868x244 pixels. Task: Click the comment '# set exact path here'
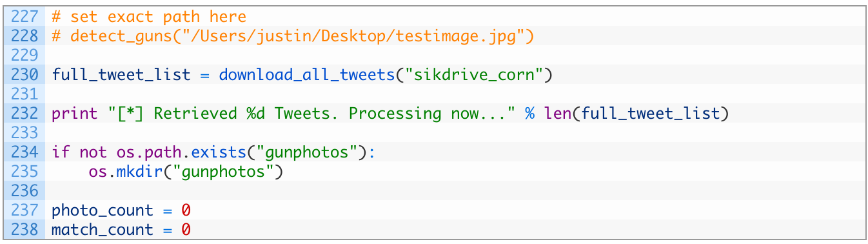pos(149,17)
